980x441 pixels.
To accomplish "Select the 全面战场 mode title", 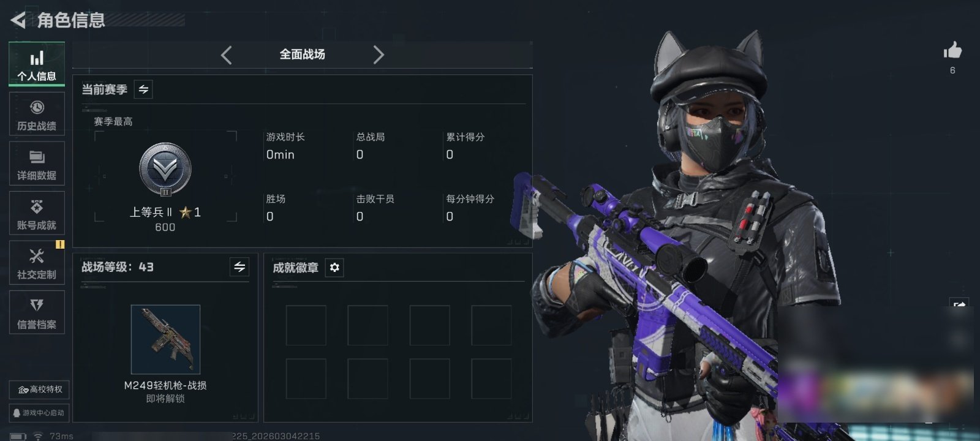I will (303, 55).
